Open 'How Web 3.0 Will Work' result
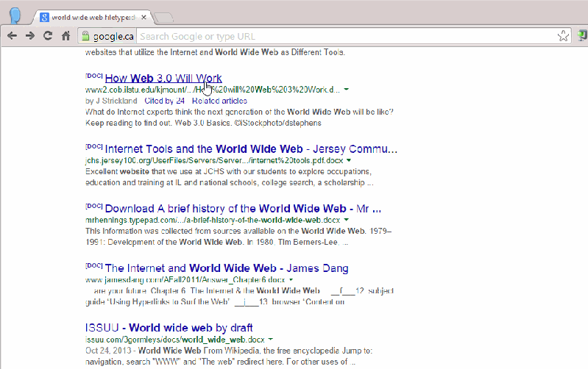Screen dimensions: 588x369 tap(163, 79)
